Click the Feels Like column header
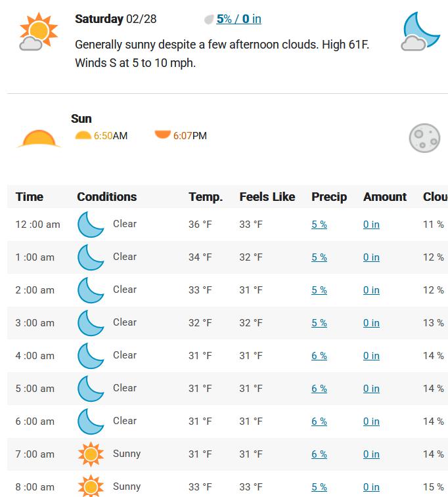This screenshot has width=448, height=497. 267,196
